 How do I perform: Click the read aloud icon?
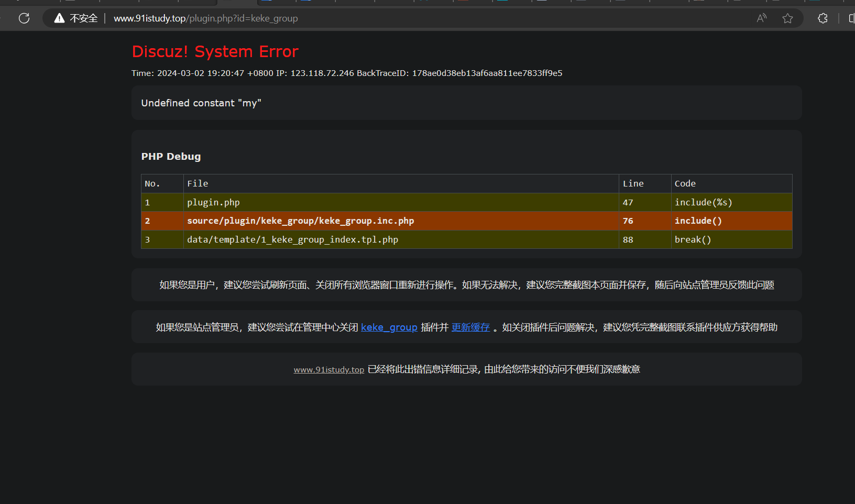point(762,18)
